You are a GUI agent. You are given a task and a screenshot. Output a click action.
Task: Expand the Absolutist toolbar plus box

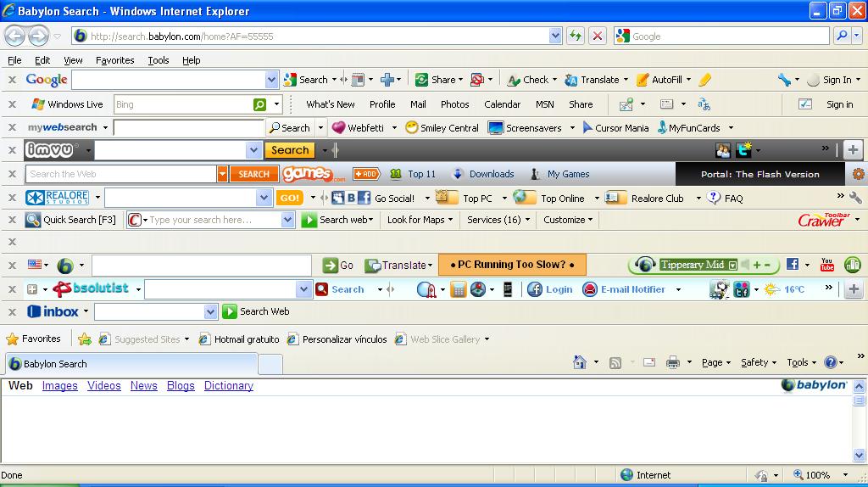click(x=32, y=289)
